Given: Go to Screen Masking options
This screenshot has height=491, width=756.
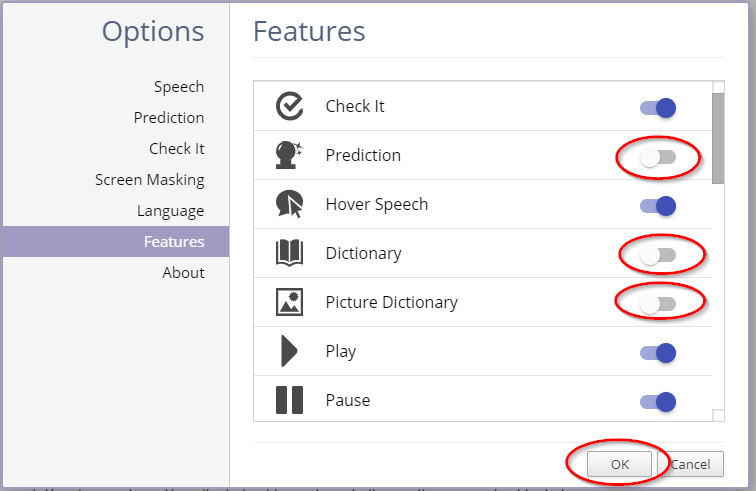Looking at the screenshot, I should click(149, 180).
